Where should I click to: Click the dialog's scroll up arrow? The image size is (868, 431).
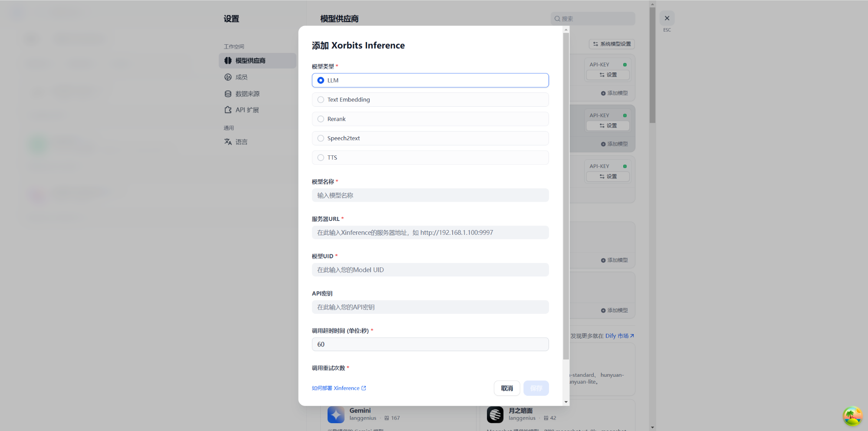[x=566, y=30]
